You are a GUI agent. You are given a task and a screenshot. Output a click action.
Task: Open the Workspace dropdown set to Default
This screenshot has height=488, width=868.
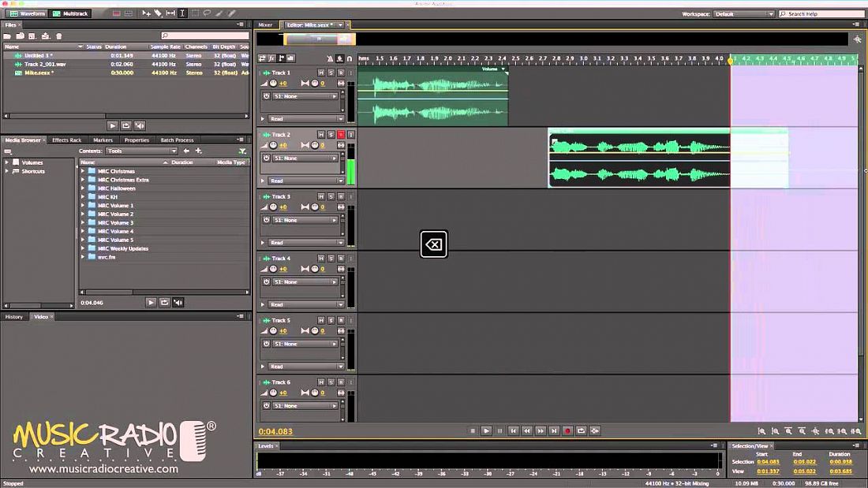(743, 13)
